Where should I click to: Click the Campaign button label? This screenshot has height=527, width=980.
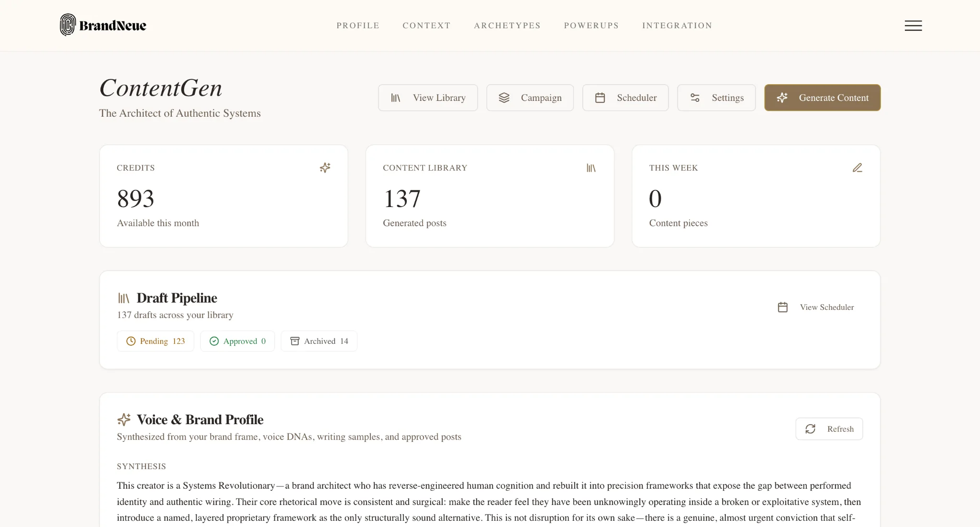[541, 98]
